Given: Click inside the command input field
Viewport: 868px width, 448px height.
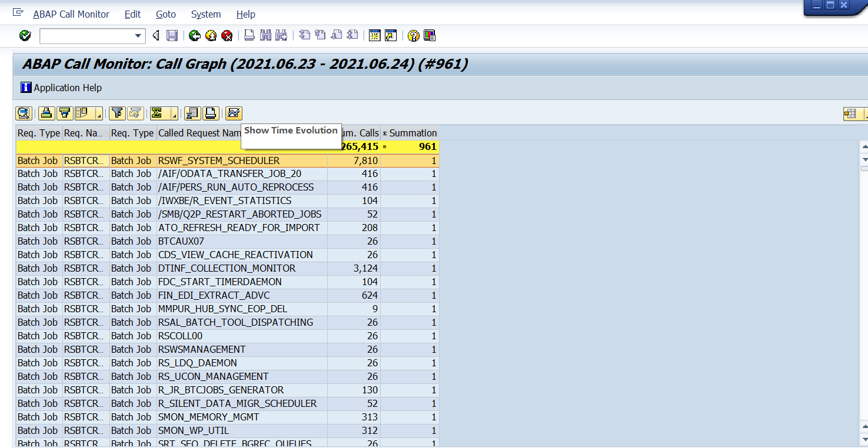Looking at the screenshot, I should tap(88, 36).
